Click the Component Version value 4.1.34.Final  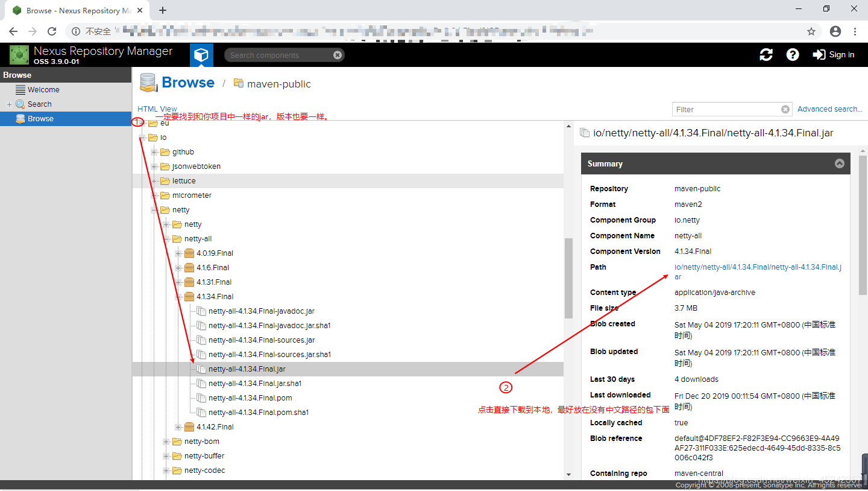(x=693, y=252)
